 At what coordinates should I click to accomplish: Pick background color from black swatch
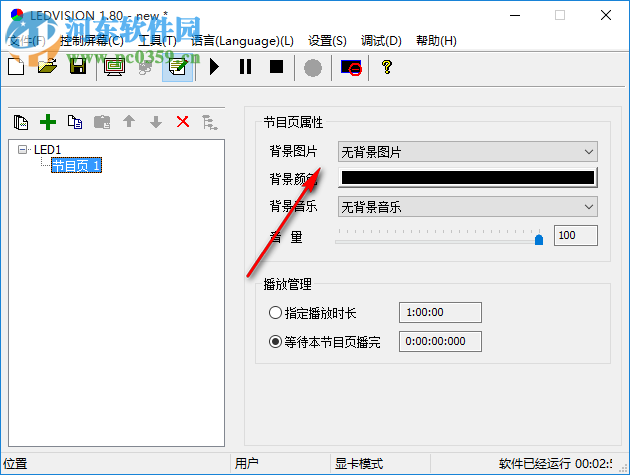click(468, 178)
